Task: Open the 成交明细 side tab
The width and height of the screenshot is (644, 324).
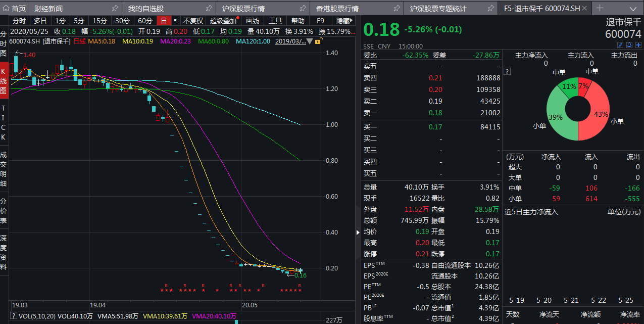Action: [x=4, y=169]
